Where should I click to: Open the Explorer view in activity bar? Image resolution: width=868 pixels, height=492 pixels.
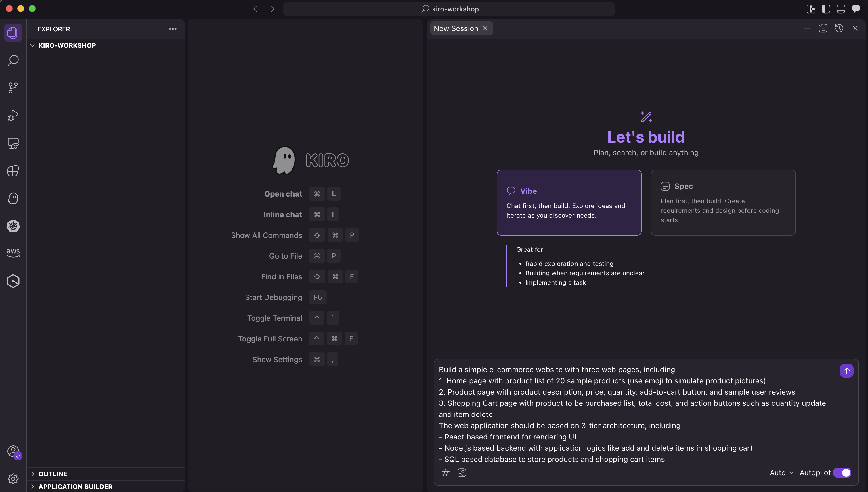[13, 33]
